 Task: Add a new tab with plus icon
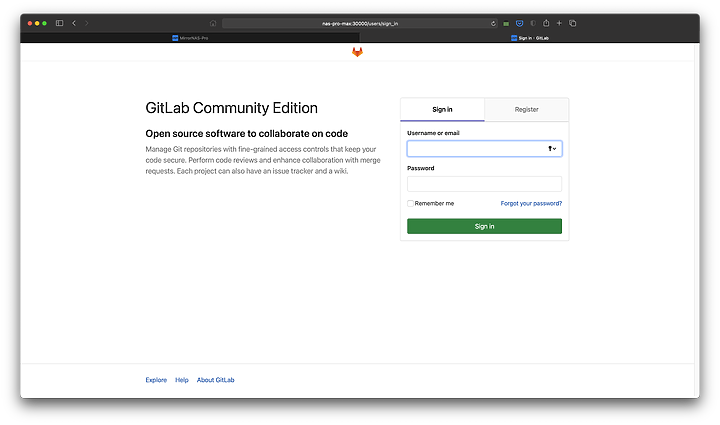pyautogui.click(x=559, y=23)
